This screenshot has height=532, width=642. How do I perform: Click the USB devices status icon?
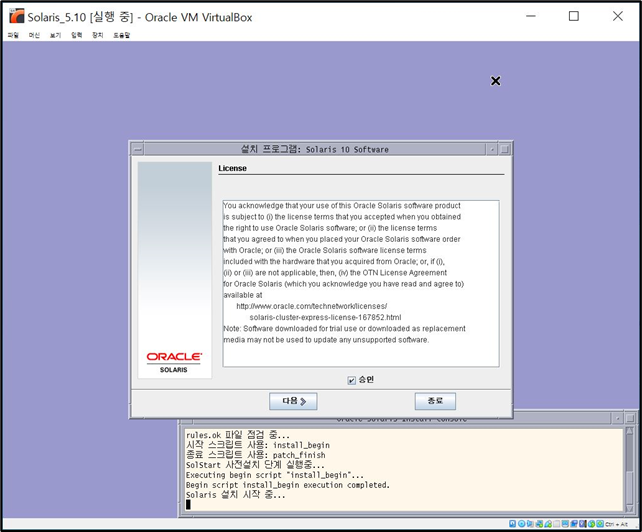coord(548,524)
